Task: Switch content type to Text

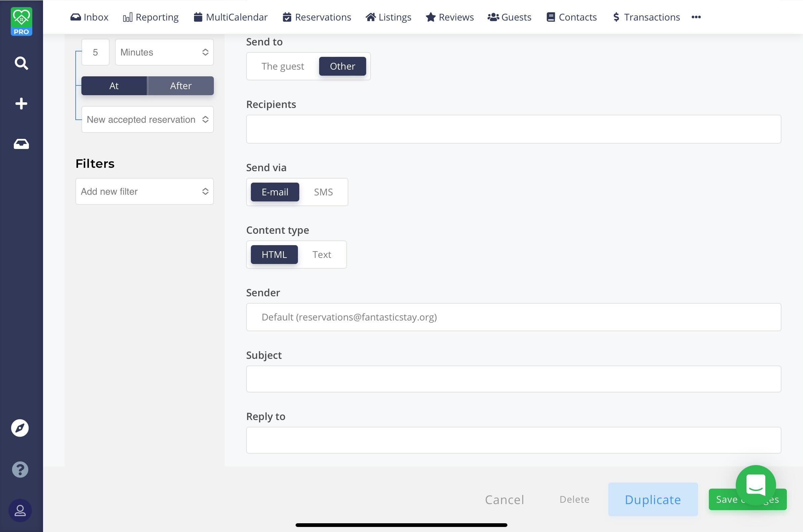Action: [x=321, y=255]
